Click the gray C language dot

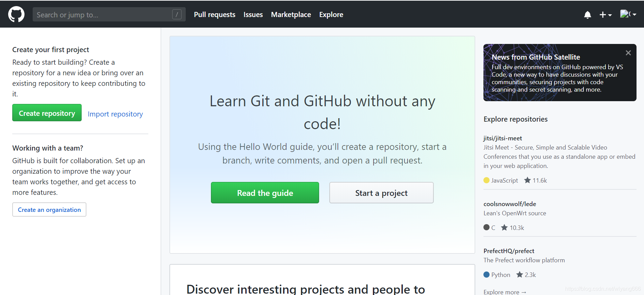coord(486,227)
